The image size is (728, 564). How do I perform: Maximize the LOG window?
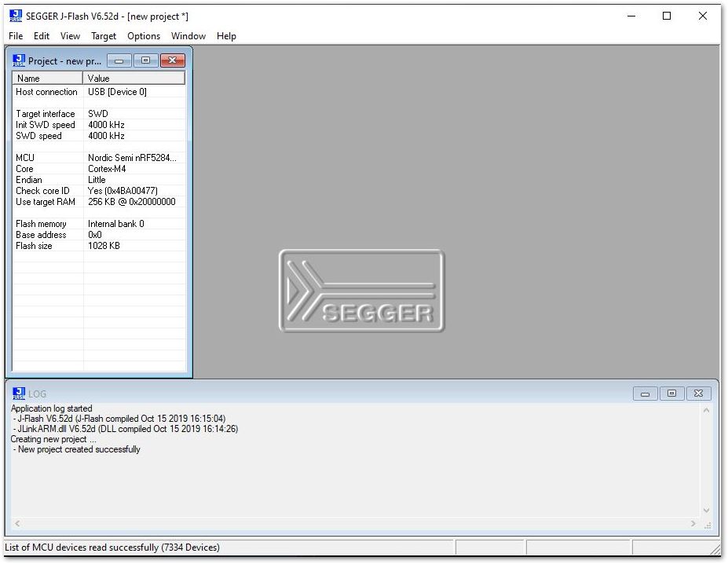coord(671,394)
